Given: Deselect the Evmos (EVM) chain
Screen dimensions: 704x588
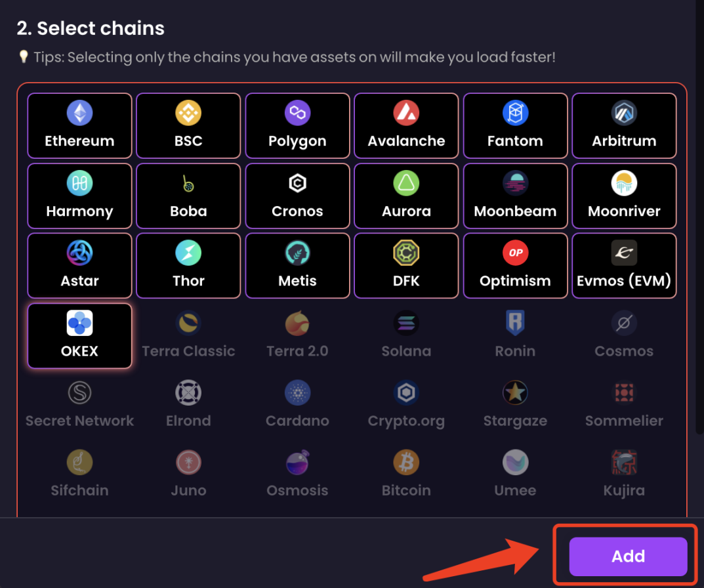Looking at the screenshot, I should [x=624, y=265].
